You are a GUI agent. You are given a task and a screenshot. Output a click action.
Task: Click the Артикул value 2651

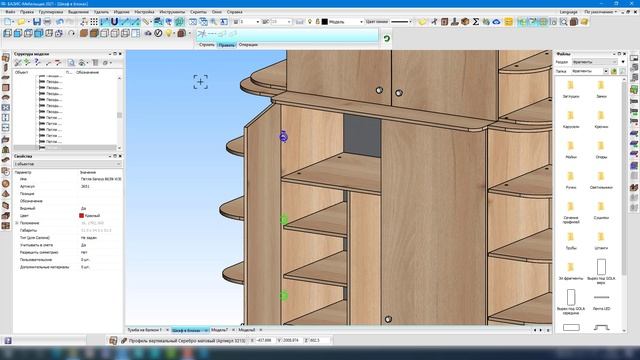[85, 187]
